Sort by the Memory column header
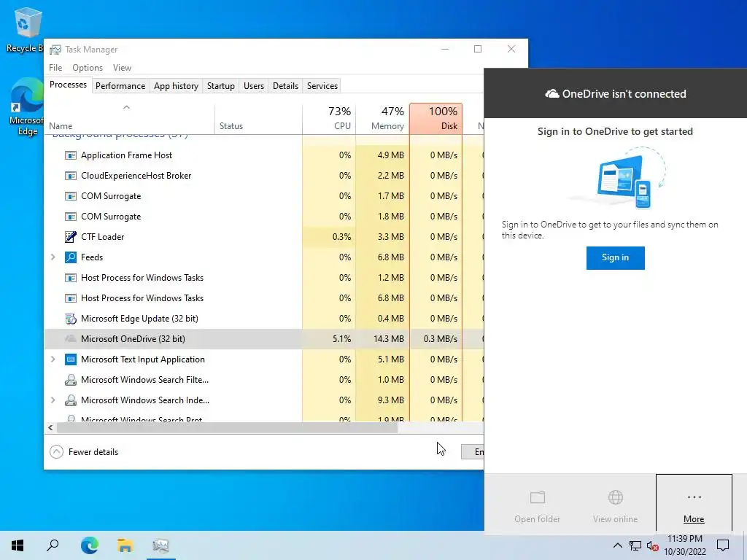Screen dimensions: 747x560 (x=382, y=119)
